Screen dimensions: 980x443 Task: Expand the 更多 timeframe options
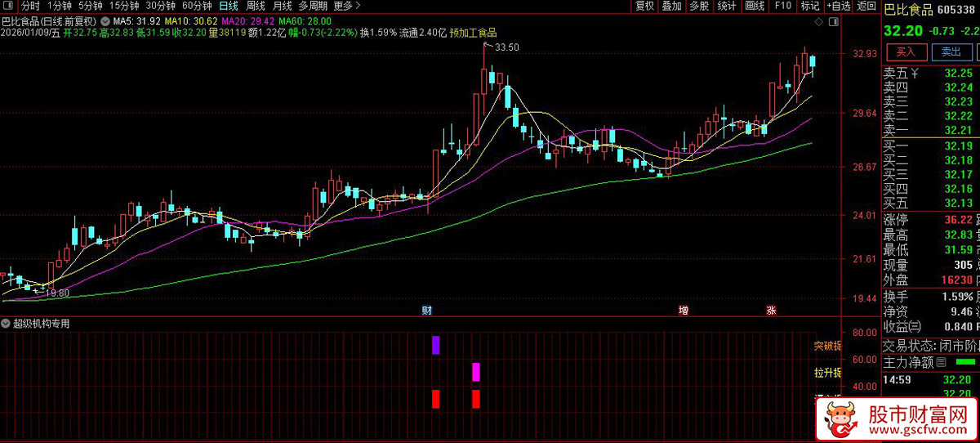(346, 6)
